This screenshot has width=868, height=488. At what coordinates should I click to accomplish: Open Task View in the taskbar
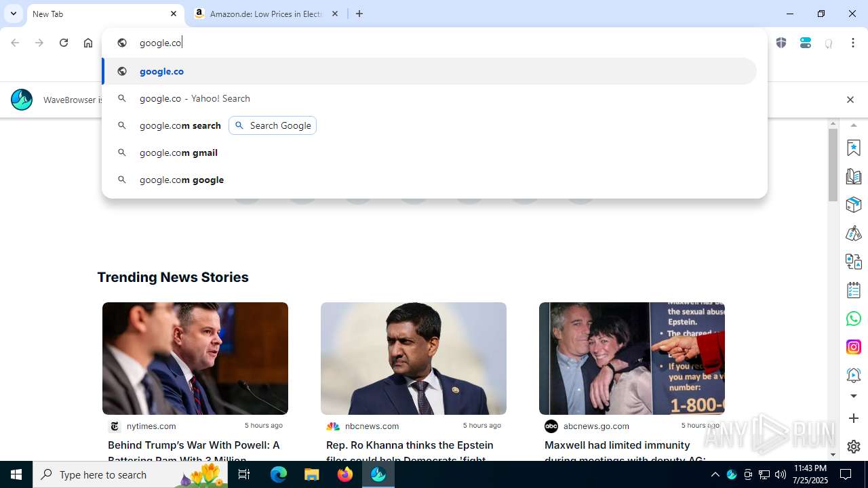[x=244, y=474]
